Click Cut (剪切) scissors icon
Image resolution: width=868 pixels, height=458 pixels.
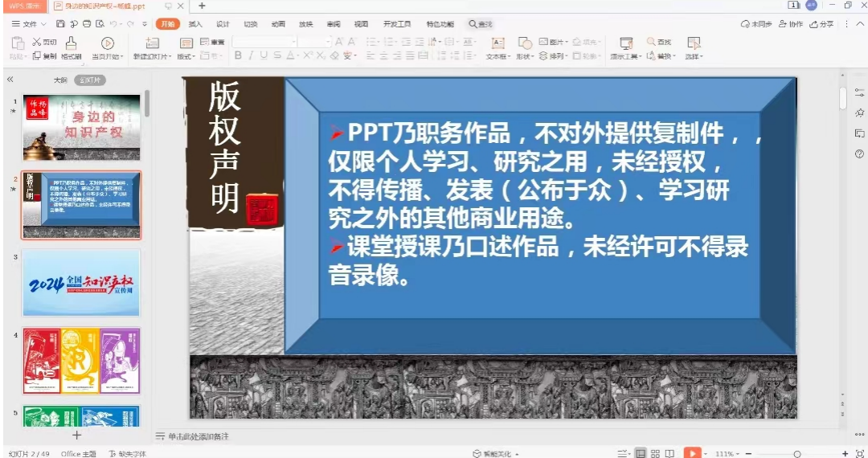click(x=37, y=42)
